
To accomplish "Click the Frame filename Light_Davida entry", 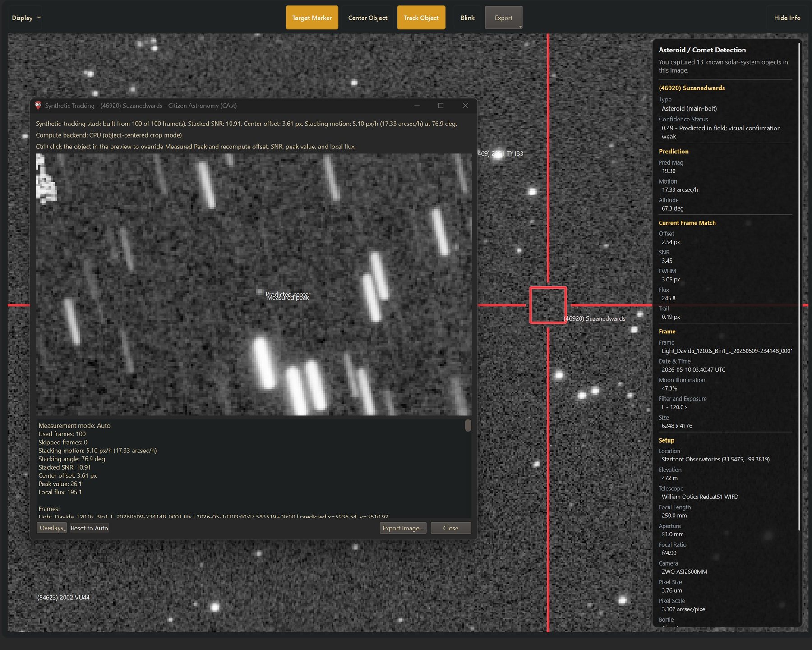I will (726, 351).
